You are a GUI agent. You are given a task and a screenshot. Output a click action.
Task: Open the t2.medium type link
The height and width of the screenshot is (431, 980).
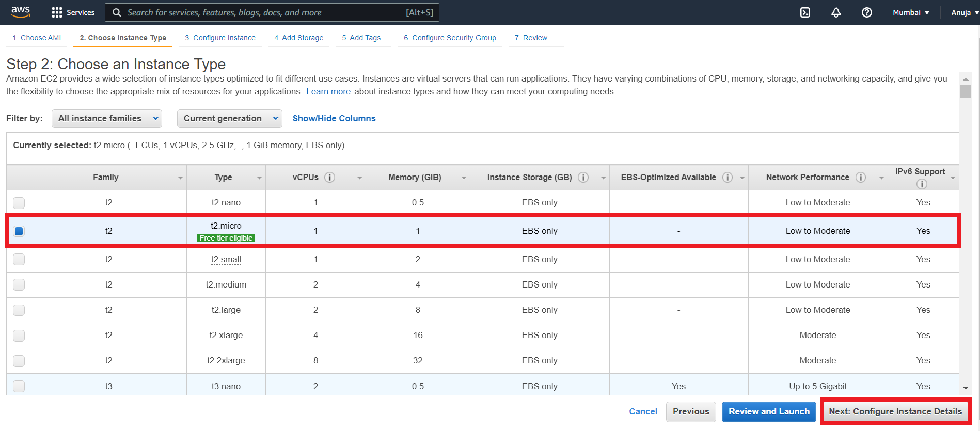tap(226, 284)
